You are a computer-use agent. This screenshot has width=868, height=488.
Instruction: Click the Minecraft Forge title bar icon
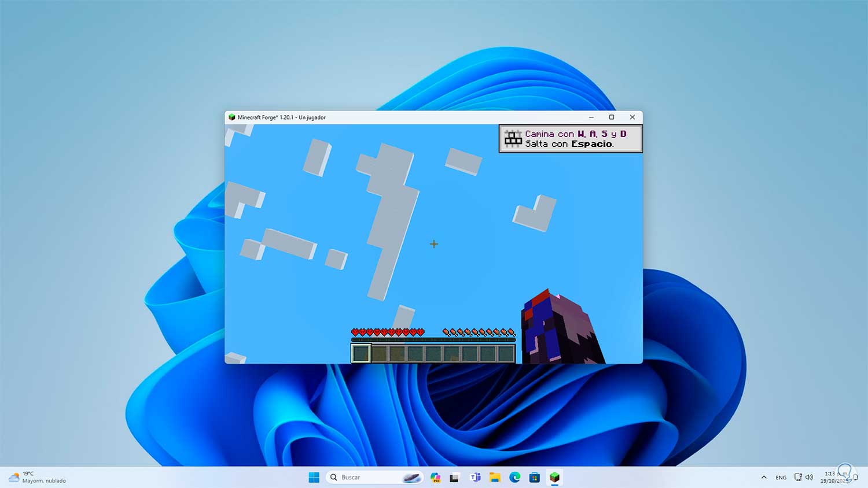(x=231, y=117)
